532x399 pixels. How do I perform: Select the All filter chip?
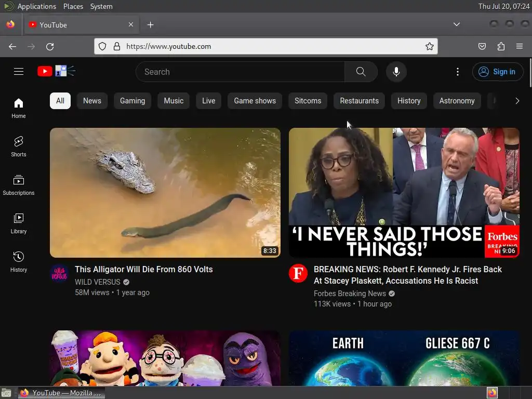click(x=60, y=101)
